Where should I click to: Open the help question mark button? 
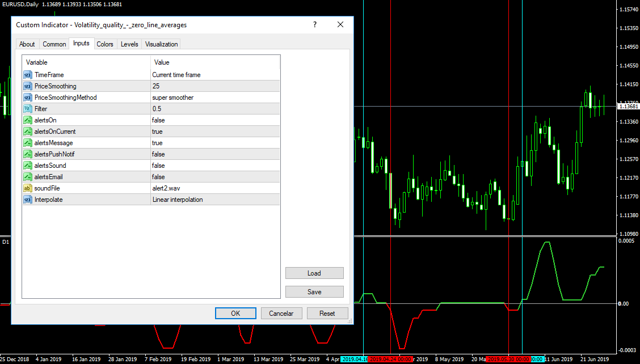click(x=315, y=24)
